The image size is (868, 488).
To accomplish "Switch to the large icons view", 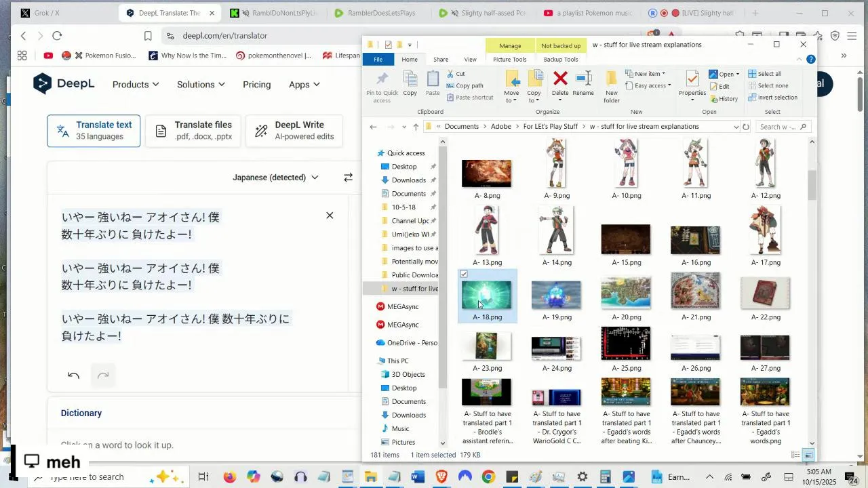I will [x=808, y=455].
